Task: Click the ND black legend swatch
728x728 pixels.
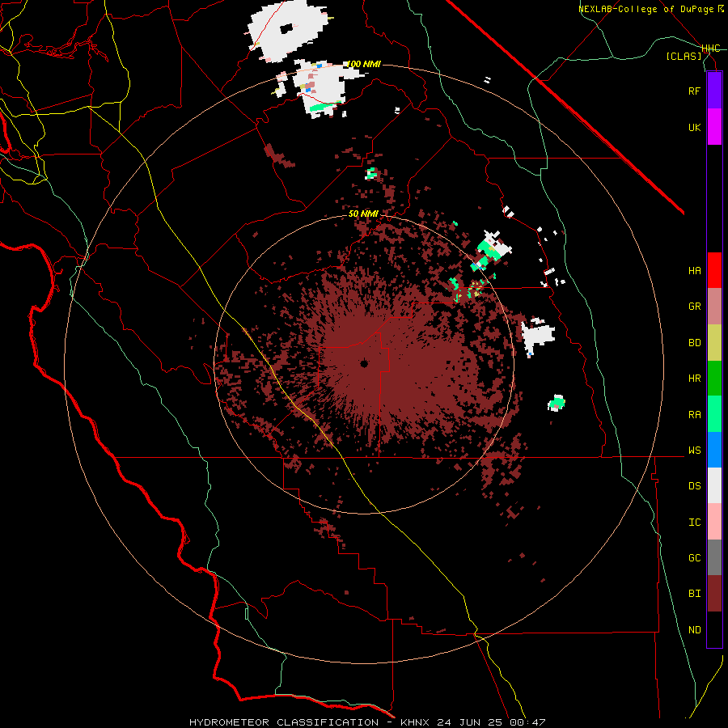Action: pyautogui.click(x=714, y=629)
